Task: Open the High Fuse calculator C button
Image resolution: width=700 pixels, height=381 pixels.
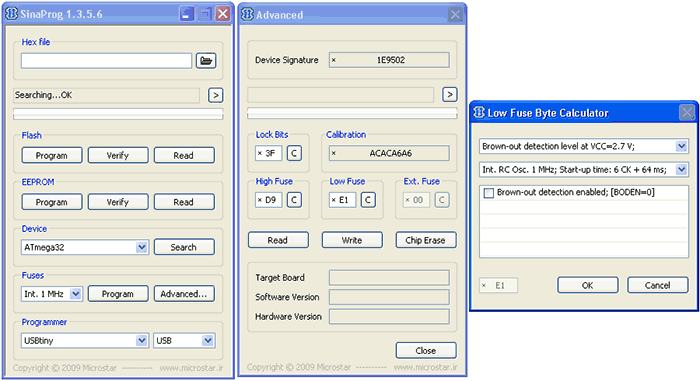Action: click(294, 200)
